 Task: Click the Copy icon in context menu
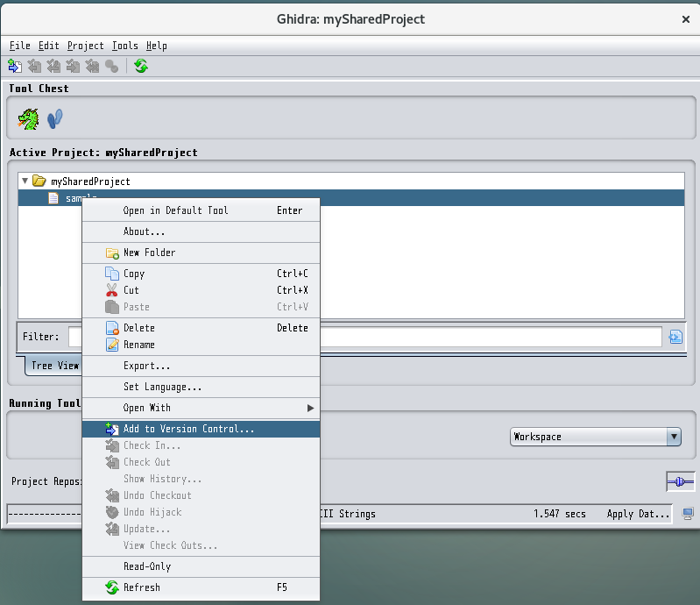click(112, 274)
